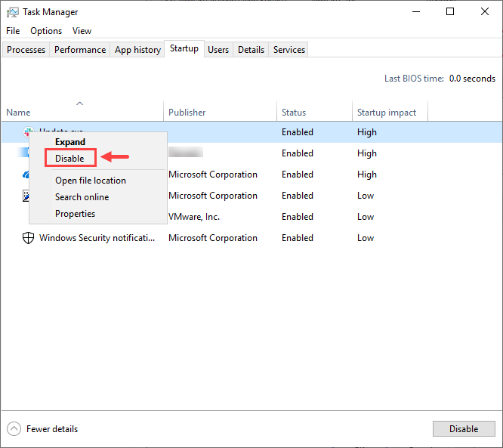
Task: Collapse view with the Fewer details arrow icon
Action: coord(14,429)
